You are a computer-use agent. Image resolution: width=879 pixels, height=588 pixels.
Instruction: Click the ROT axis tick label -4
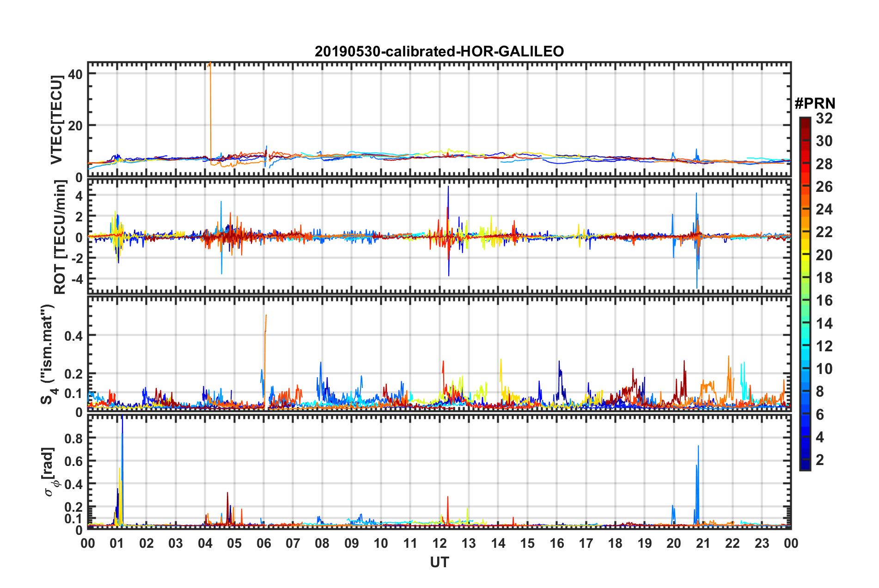pos(77,279)
